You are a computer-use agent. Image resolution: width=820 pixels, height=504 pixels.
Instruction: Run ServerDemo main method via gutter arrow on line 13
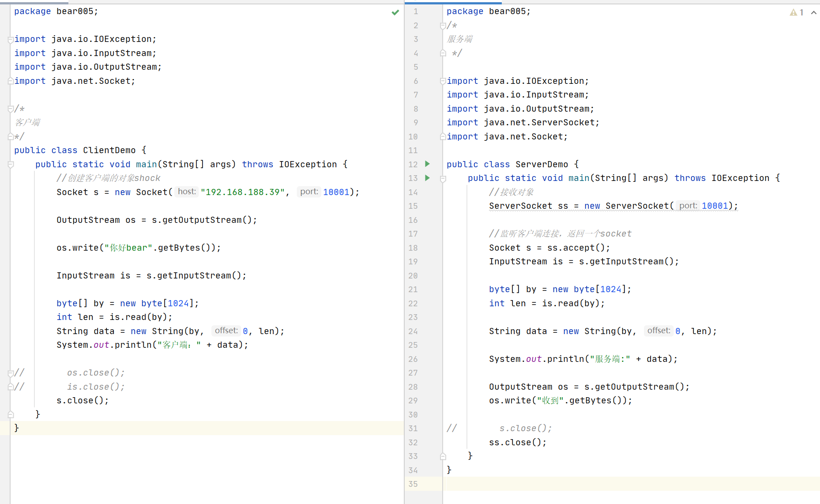pyautogui.click(x=427, y=178)
